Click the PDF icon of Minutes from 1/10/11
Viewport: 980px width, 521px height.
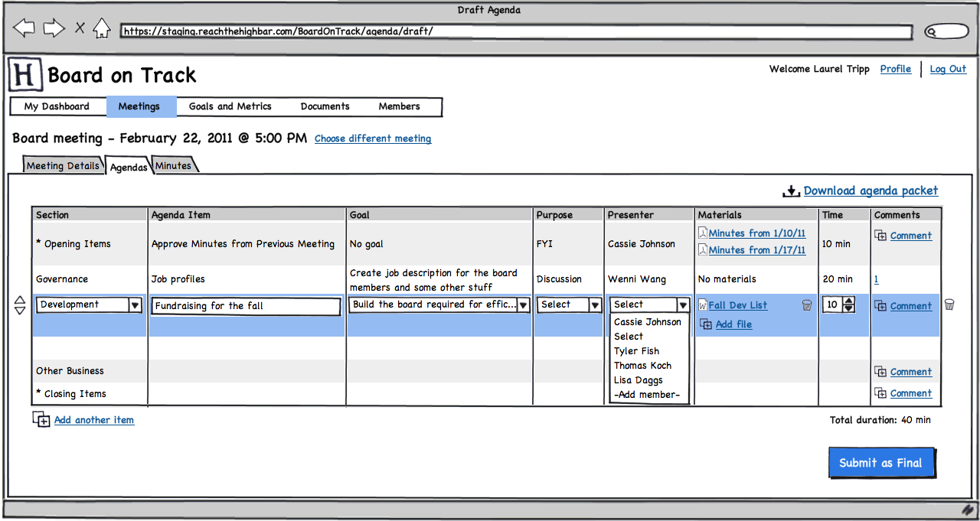[x=703, y=233]
